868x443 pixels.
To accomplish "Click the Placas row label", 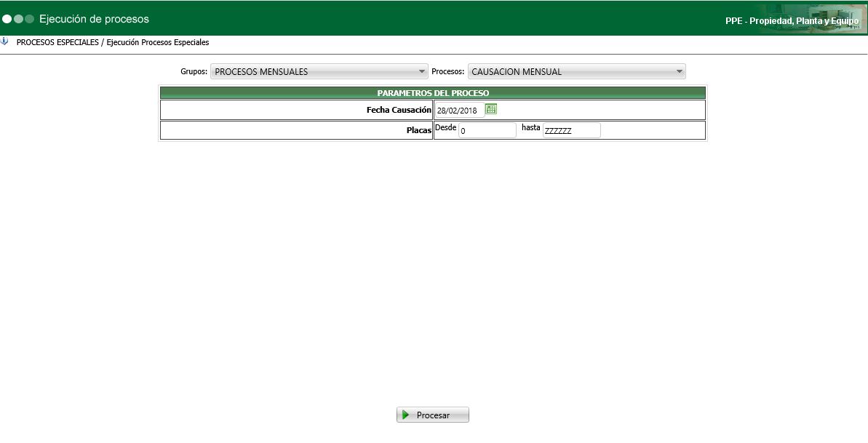I will point(419,131).
